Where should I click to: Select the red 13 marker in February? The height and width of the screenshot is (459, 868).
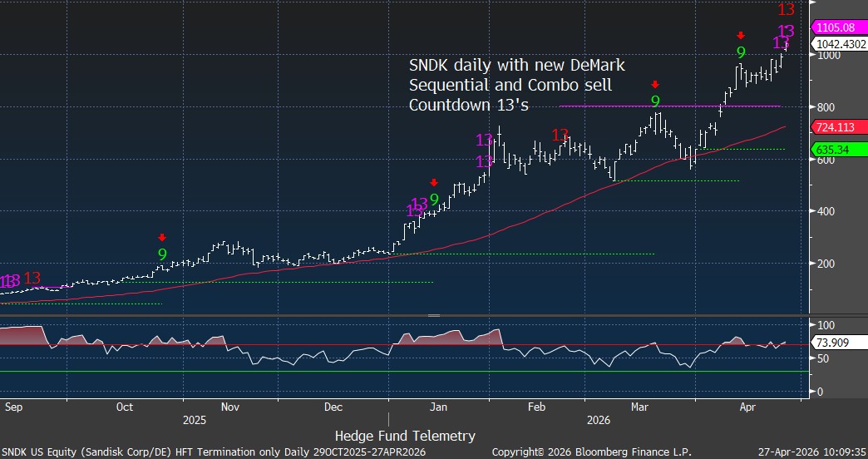tap(561, 136)
